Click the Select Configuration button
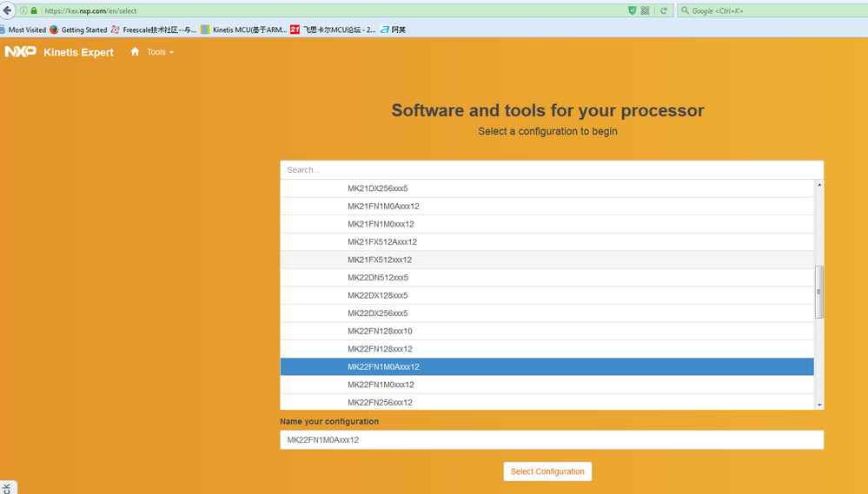 click(x=547, y=471)
